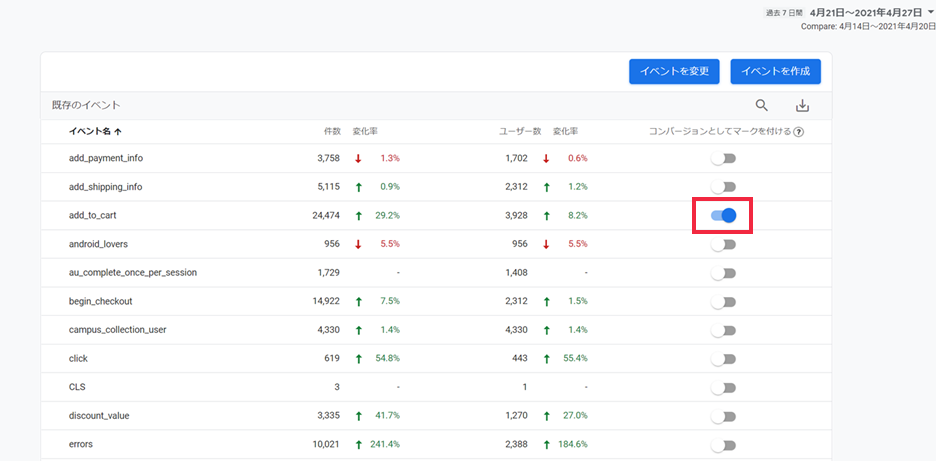This screenshot has width=936, height=461.
Task: Click the au_complete_once_per_session event
Action: pyautogui.click(x=131, y=273)
